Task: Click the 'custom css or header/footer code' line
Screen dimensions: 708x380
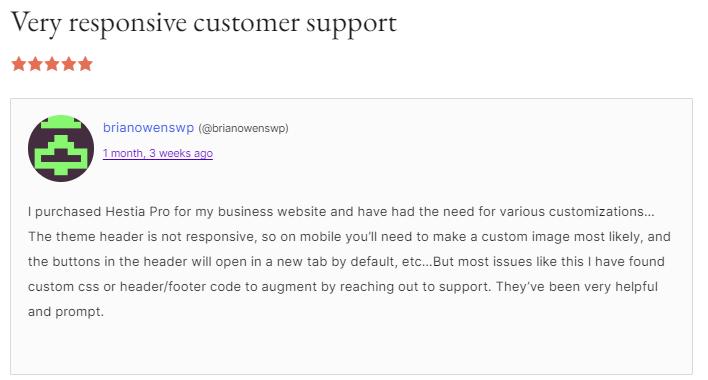Action: 343,287
